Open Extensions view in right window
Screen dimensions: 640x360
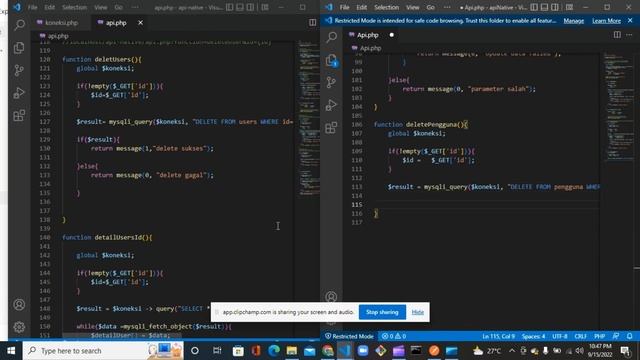pos(331,128)
